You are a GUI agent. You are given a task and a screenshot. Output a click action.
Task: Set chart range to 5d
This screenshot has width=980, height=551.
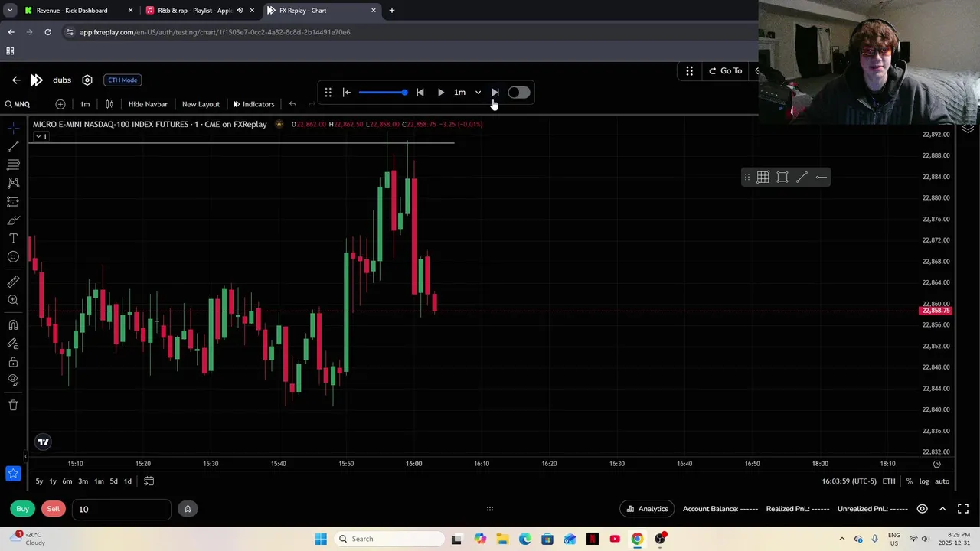pyautogui.click(x=113, y=481)
